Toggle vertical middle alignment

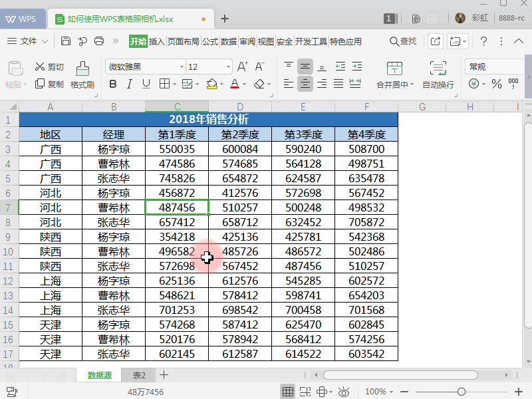[x=305, y=66]
